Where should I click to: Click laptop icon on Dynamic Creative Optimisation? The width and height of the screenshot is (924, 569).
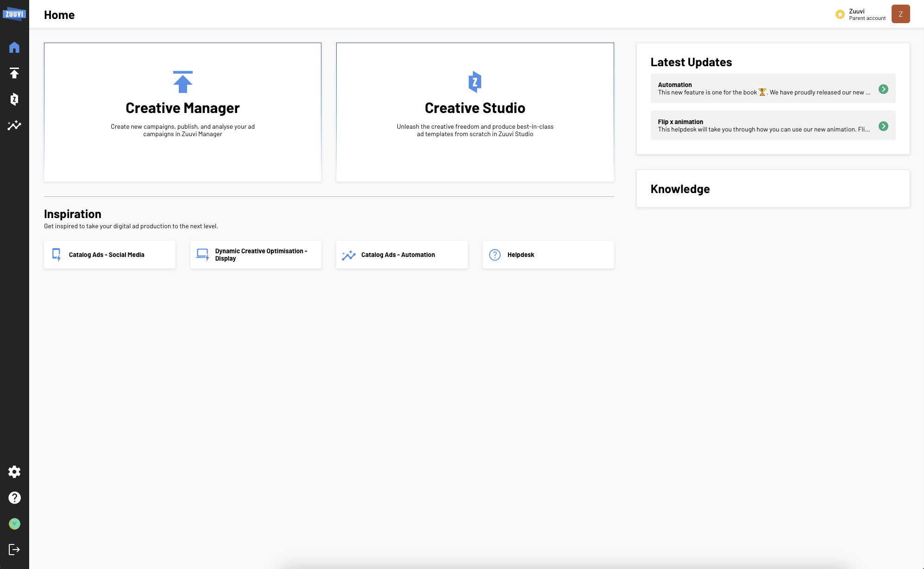click(x=202, y=255)
